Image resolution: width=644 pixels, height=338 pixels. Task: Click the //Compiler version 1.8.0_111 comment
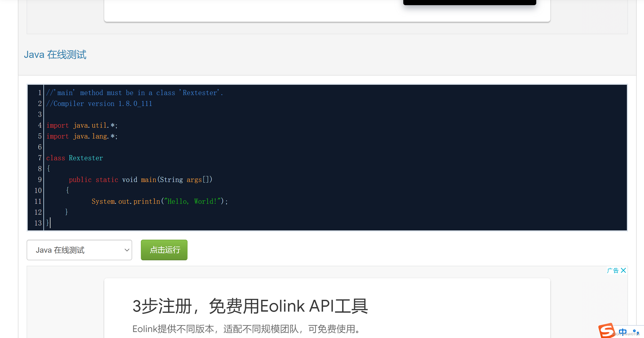click(x=99, y=104)
